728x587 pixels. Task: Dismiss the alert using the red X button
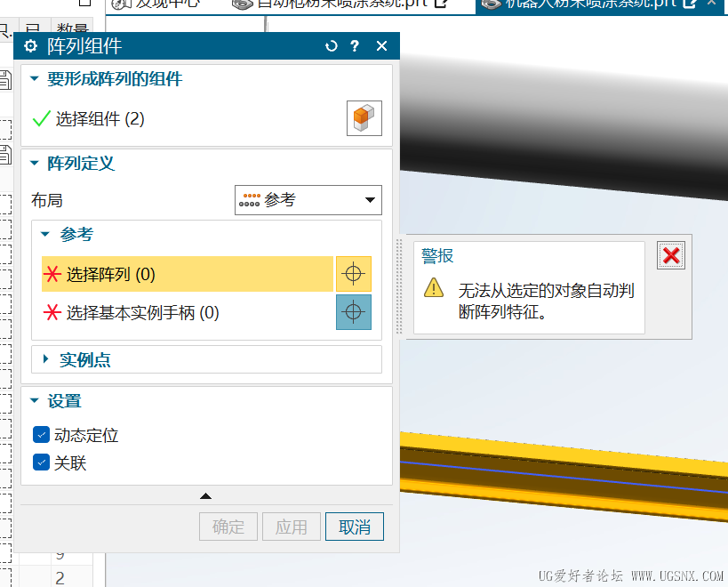tap(671, 255)
